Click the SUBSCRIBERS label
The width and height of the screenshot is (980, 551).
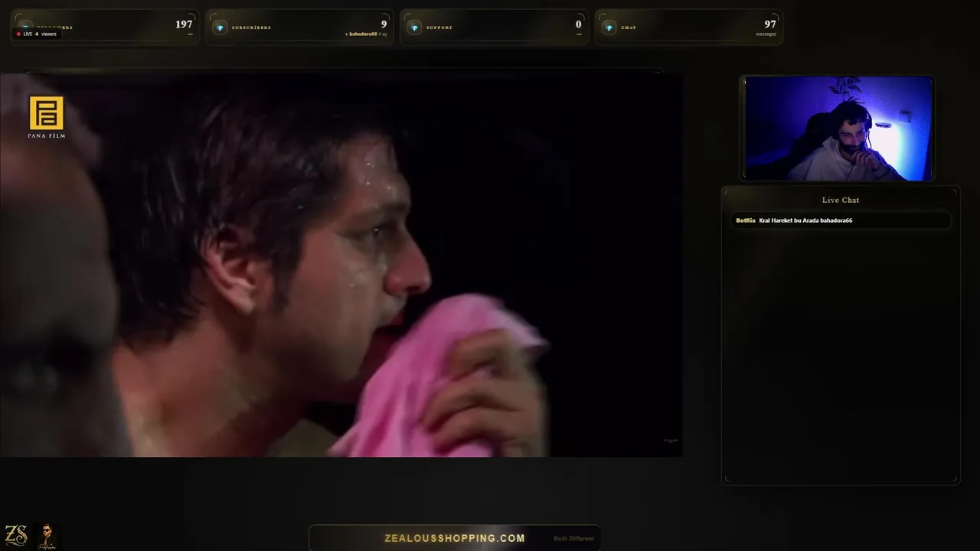tap(251, 28)
